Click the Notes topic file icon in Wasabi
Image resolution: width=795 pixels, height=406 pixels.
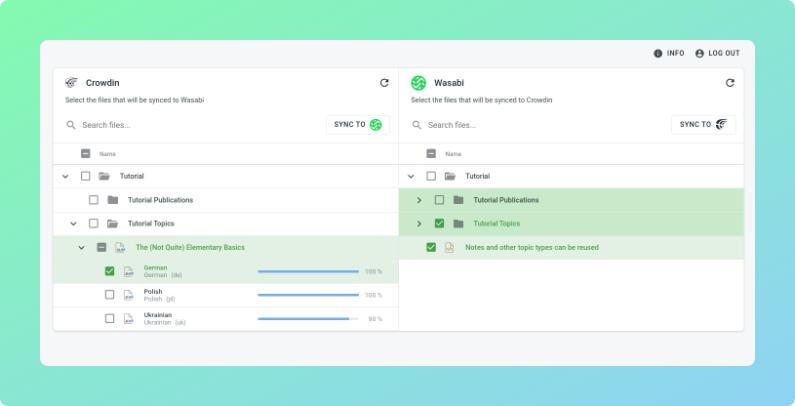tap(449, 247)
